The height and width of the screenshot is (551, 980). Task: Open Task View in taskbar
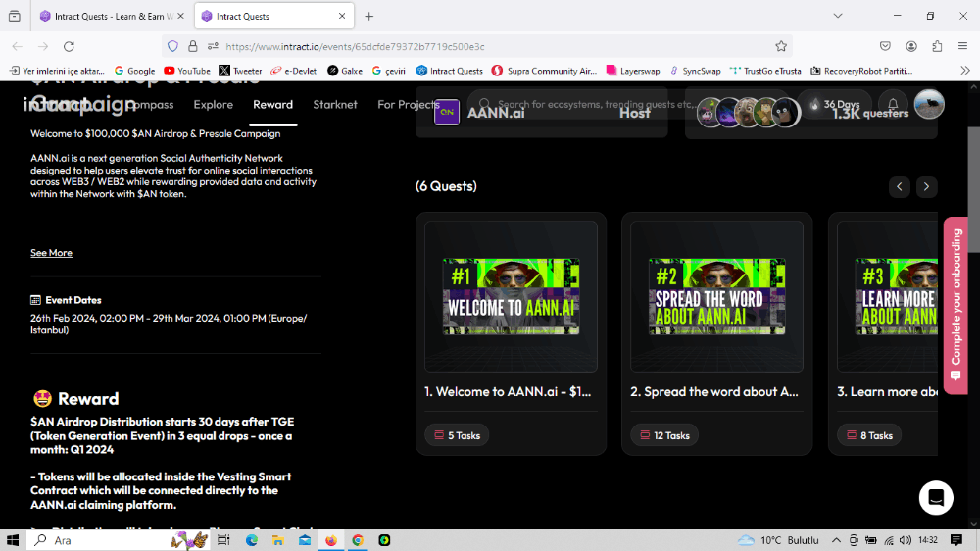[223, 540]
